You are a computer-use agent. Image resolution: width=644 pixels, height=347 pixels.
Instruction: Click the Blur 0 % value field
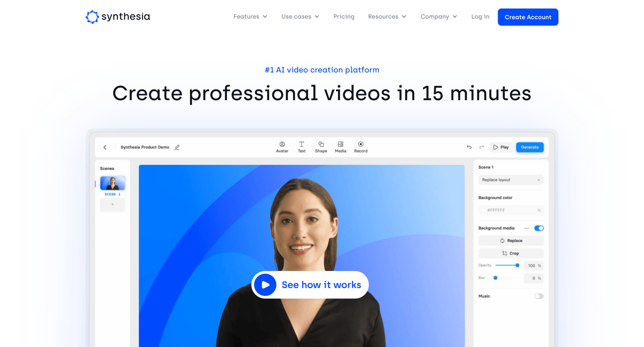[x=533, y=278]
